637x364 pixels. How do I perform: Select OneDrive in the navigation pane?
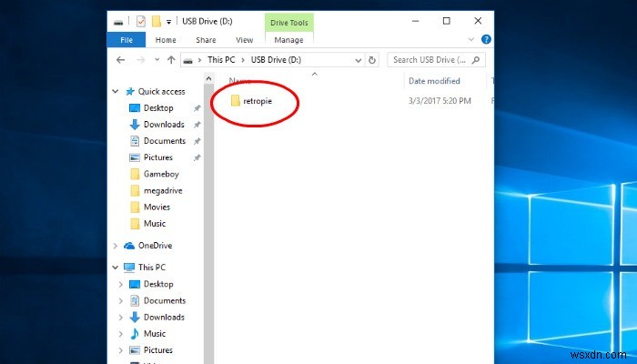click(x=155, y=246)
